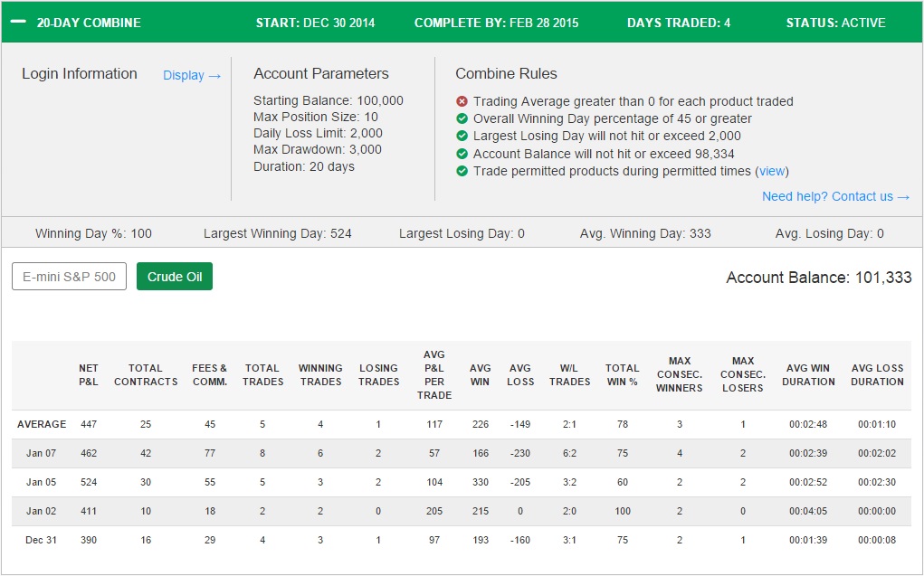Click the START: DEC 30 2014 text
The width and height of the screenshot is (924, 576).
pos(315,23)
